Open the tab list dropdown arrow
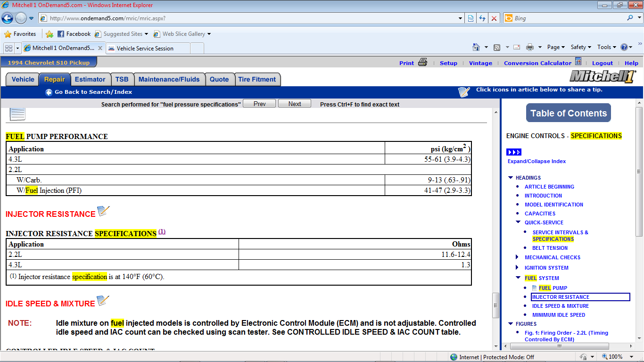The width and height of the screenshot is (644, 362). click(18, 48)
